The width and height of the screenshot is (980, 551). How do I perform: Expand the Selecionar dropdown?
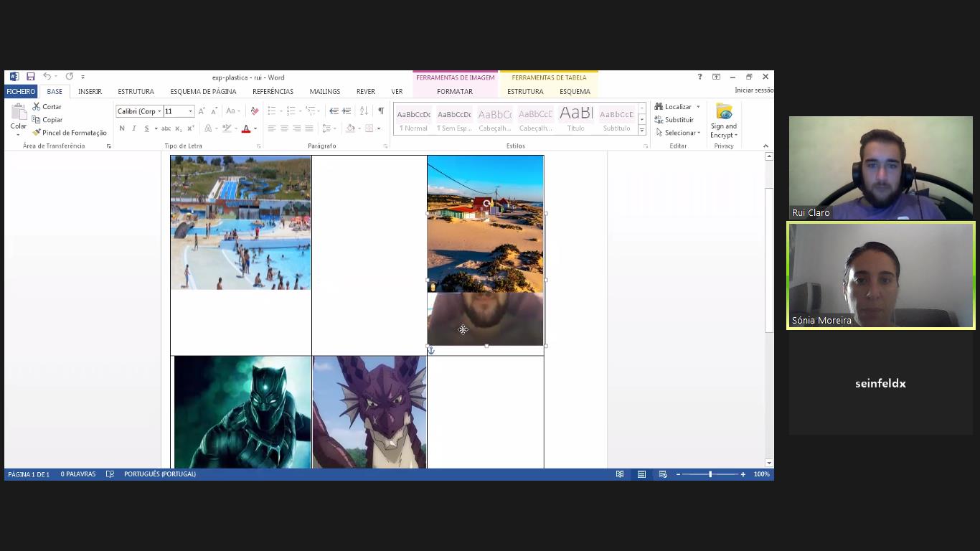[x=679, y=133]
